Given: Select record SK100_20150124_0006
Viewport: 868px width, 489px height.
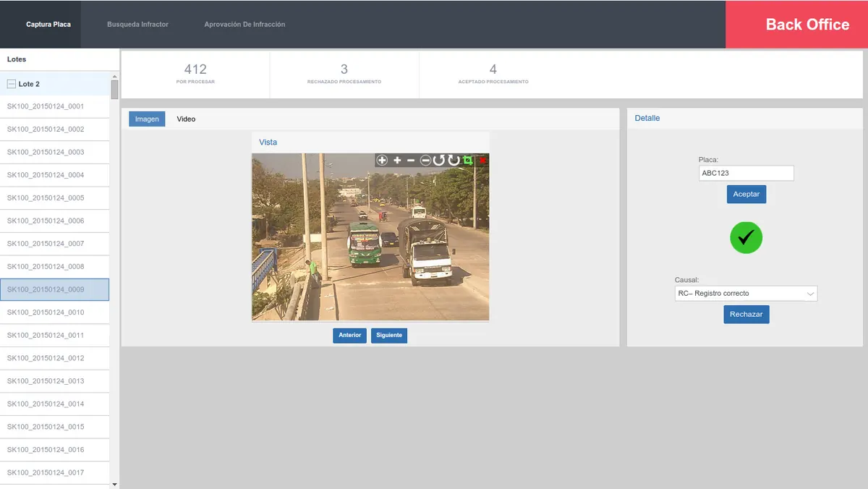Looking at the screenshot, I should (x=54, y=221).
